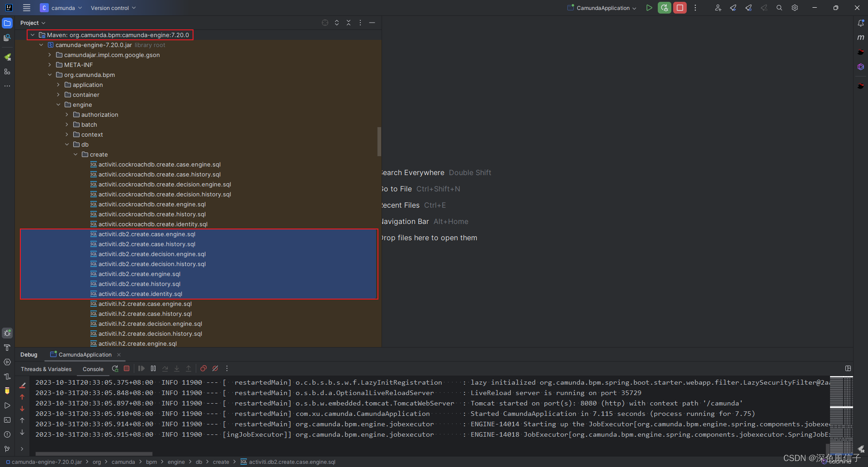This screenshot has width=868, height=467.
Task: Open Project panel options menu
Action: tap(360, 23)
